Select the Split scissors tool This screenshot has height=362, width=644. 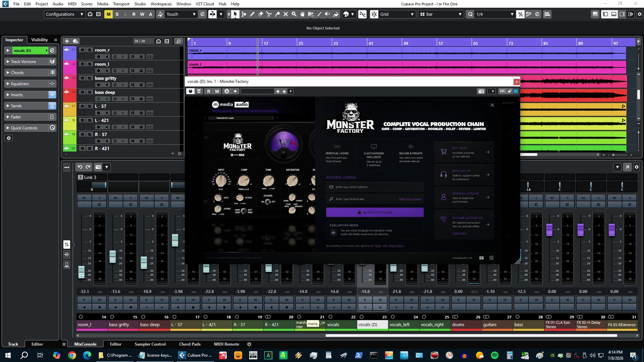(x=269, y=14)
